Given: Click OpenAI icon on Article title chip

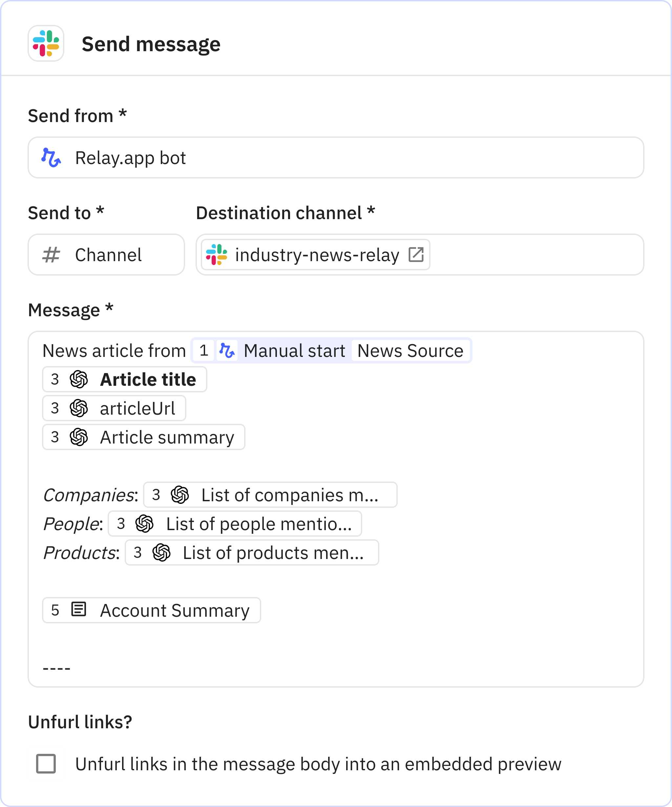Looking at the screenshot, I should click(x=79, y=379).
